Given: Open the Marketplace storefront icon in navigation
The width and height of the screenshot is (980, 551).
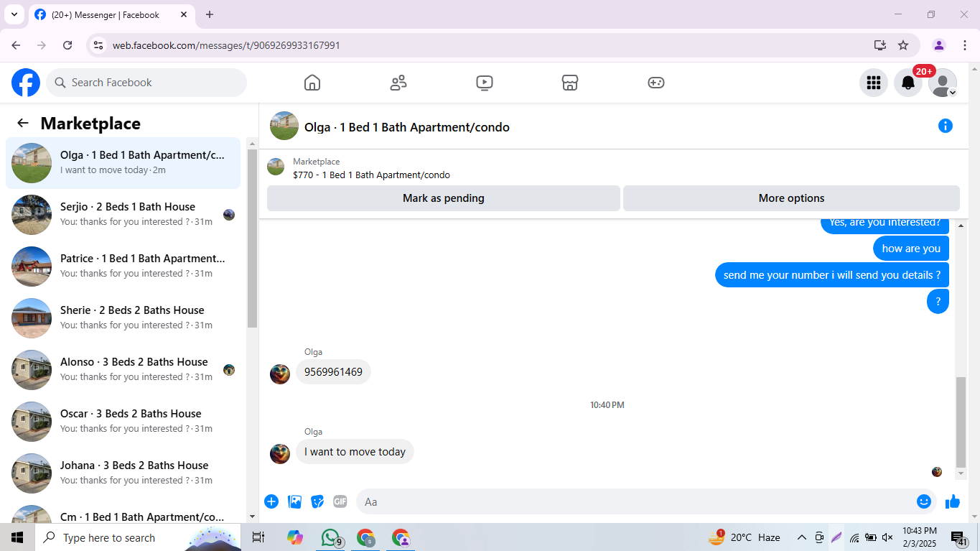Looking at the screenshot, I should (570, 83).
